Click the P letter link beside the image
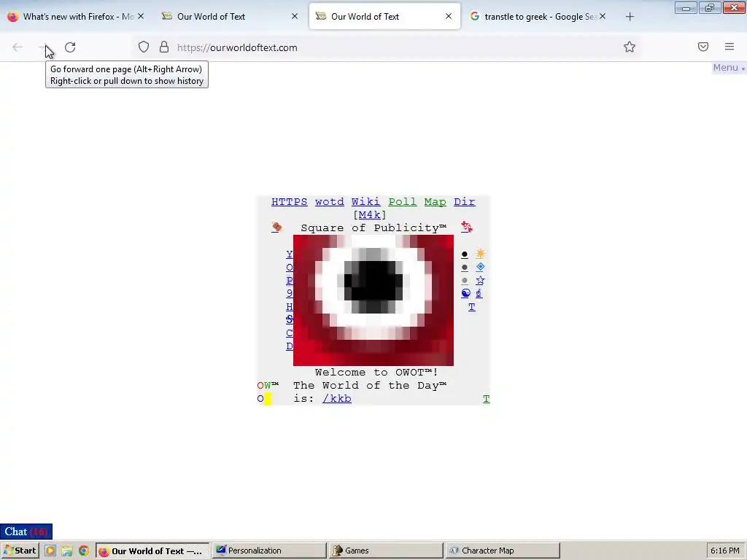747x560 pixels. (289, 281)
